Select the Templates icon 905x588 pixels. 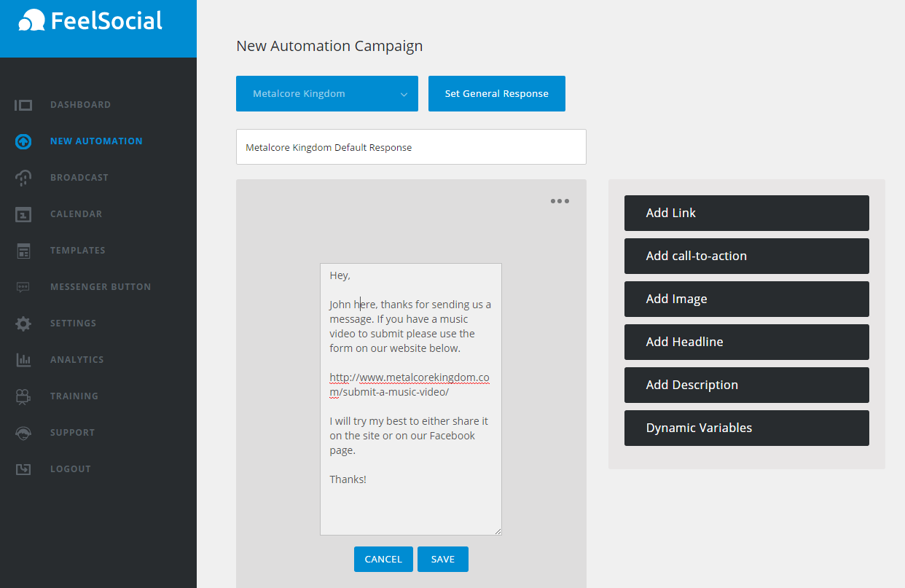click(23, 251)
